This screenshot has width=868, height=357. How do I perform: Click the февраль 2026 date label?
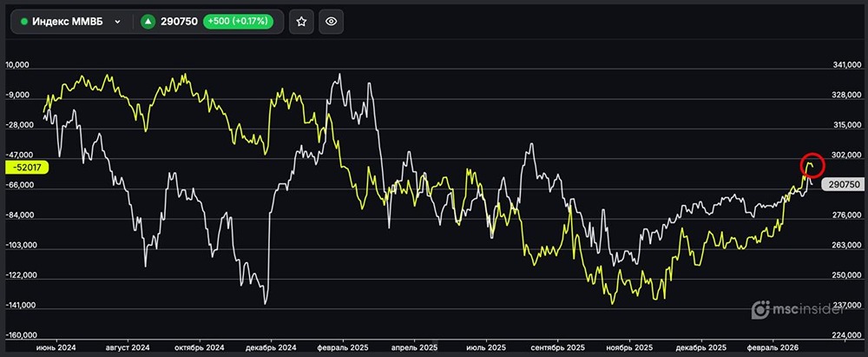773,346
